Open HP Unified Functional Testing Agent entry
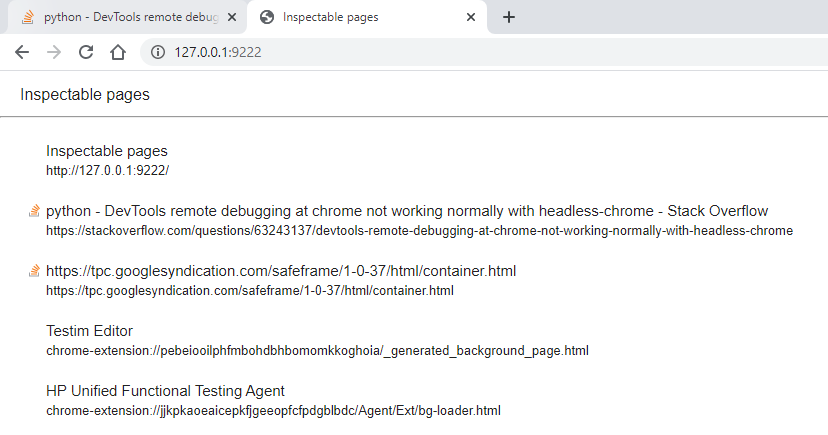The width and height of the screenshot is (828, 435). [x=165, y=391]
